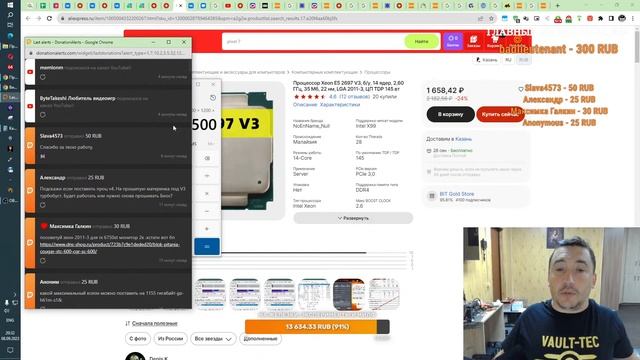The width and height of the screenshot is (640, 360).
Task: Add product to favorites with heart icon
Action: (x=520, y=89)
